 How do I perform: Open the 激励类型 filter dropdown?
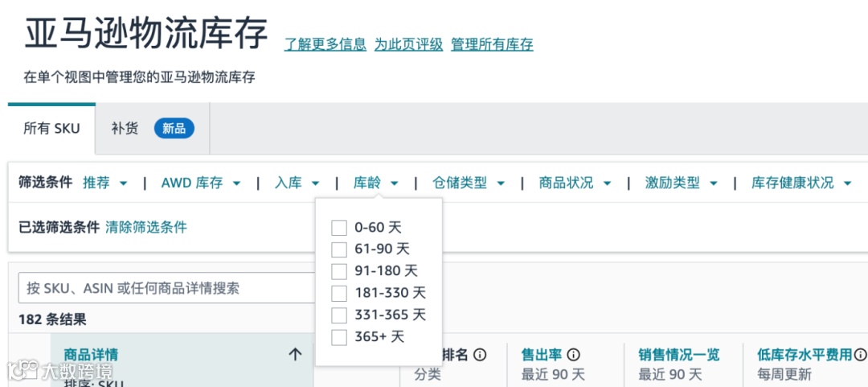tap(681, 183)
